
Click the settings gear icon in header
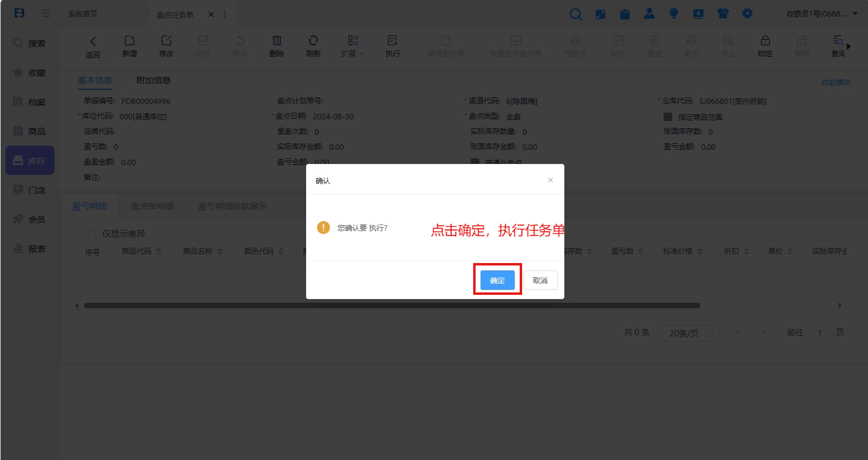(x=747, y=13)
